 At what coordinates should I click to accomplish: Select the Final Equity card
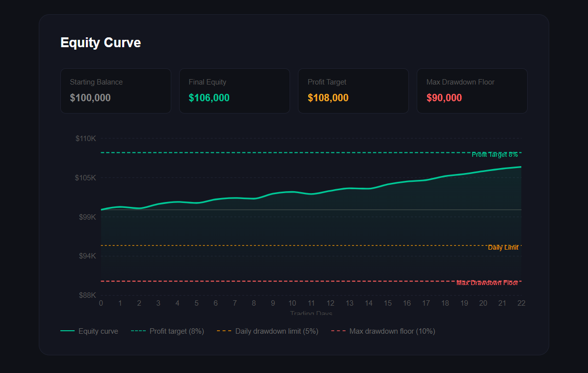tap(235, 91)
